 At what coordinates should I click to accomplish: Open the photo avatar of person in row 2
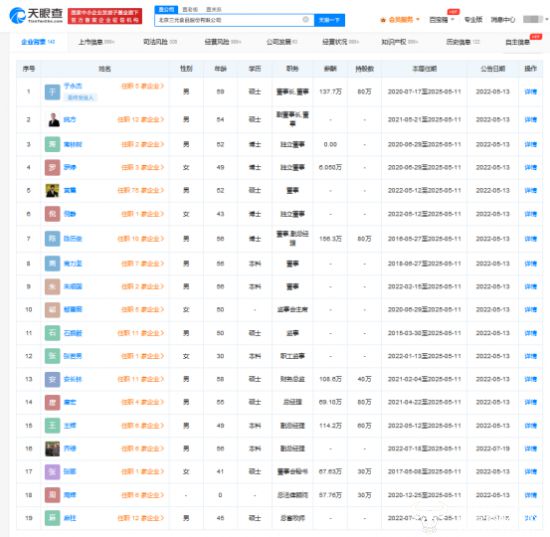click(x=54, y=120)
